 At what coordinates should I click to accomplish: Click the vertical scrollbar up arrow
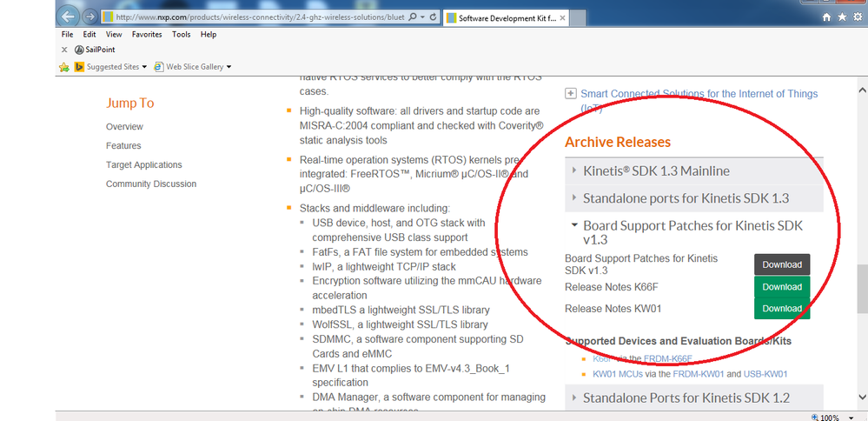(x=862, y=90)
